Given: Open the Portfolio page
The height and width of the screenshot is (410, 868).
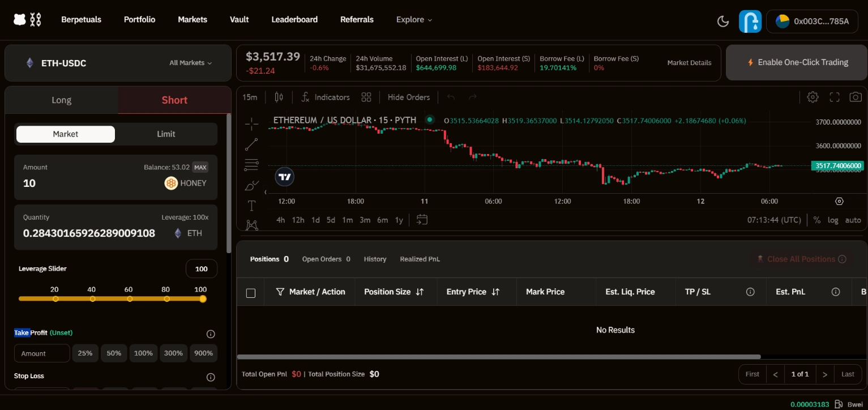Looking at the screenshot, I should click(139, 20).
